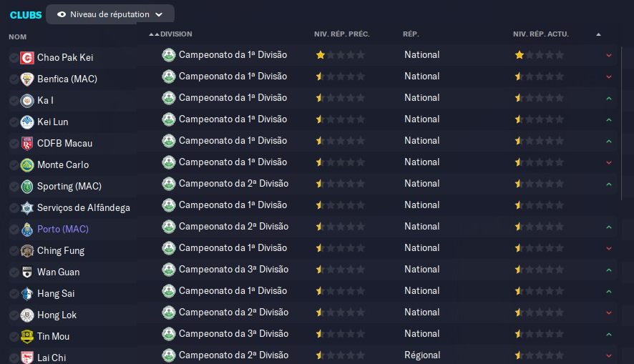Click the Hang Sai club crest
Screen dimensions: 634x364
[27, 294]
